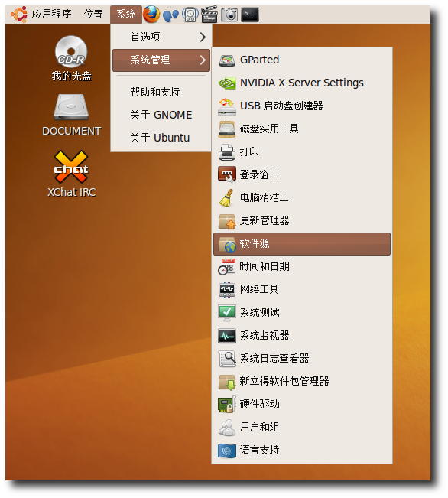Open NVIDIA X Server Settings entry
The image size is (448, 498).
[x=302, y=83]
